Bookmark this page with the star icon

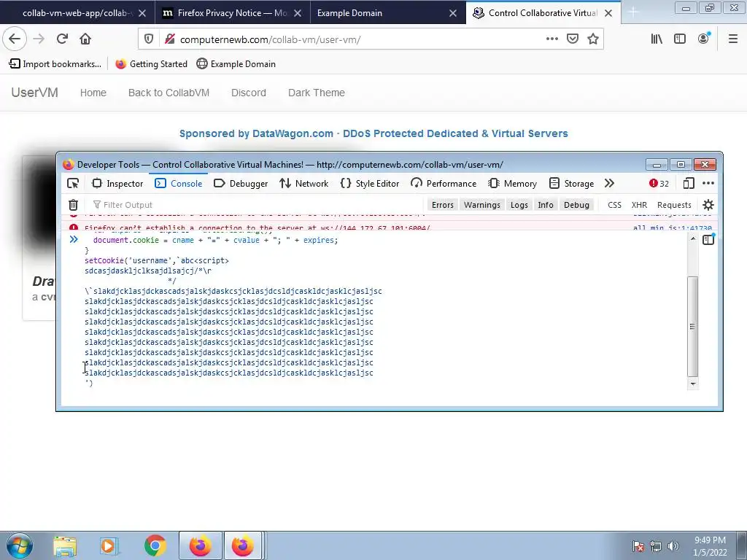tap(592, 39)
